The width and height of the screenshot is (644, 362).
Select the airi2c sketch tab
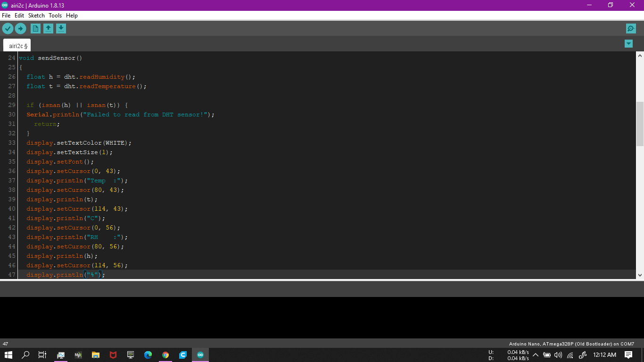[18, 46]
